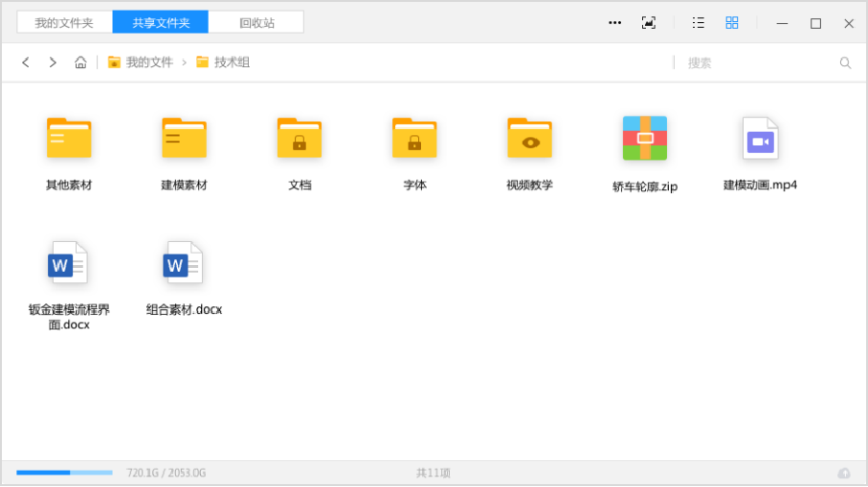
Task: Open the 视频教学 folder
Action: (529, 139)
